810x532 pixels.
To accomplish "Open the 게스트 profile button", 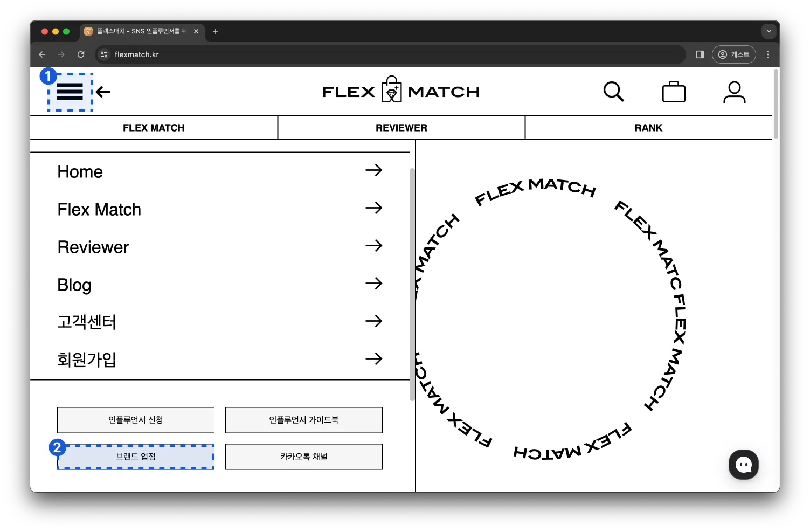I will coord(734,54).
